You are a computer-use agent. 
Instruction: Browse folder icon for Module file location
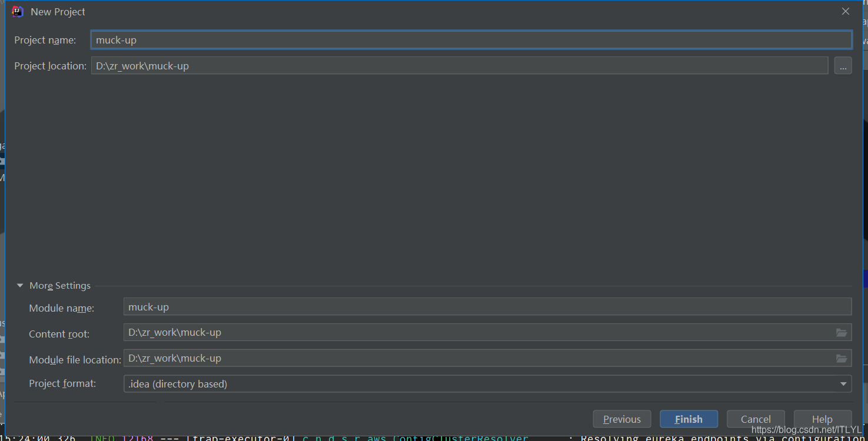point(842,359)
